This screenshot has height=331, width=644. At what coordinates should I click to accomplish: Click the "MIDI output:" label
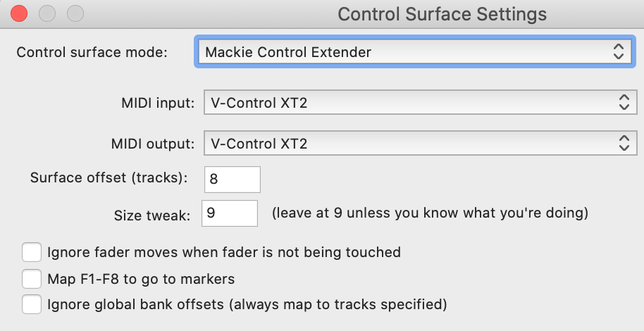coord(152,144)
